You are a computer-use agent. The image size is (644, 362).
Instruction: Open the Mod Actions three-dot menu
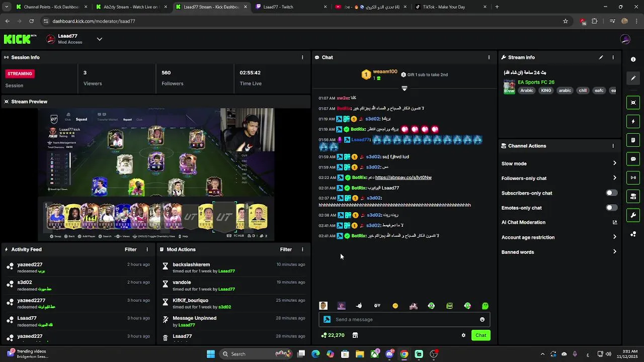pyautogui.click(x=302, y=249)
